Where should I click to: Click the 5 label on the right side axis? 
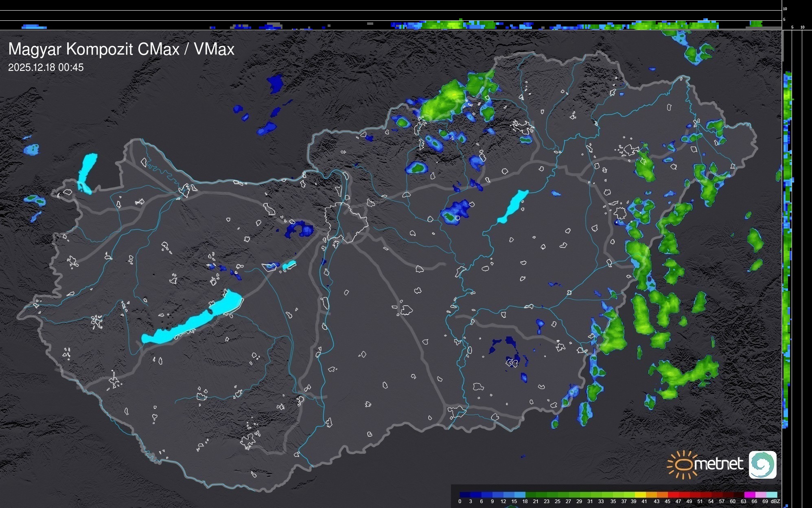click(x=792, y=27)
